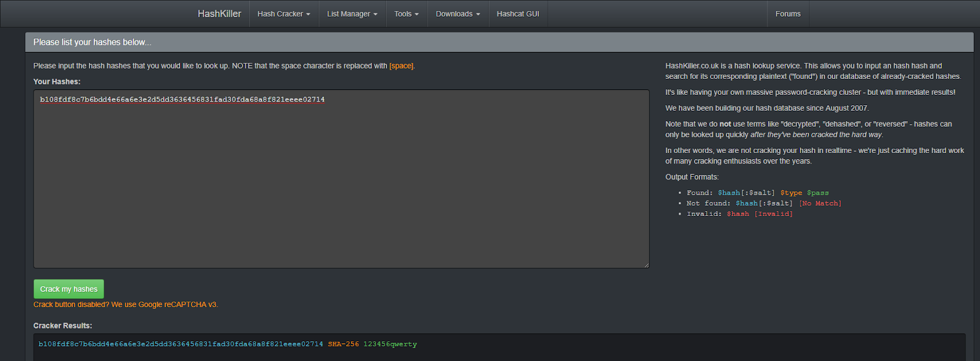Open the Tools dropdown menu
The height and width of the screenshot is (361, 980).
pyautogui.click(x=406, y=13)
